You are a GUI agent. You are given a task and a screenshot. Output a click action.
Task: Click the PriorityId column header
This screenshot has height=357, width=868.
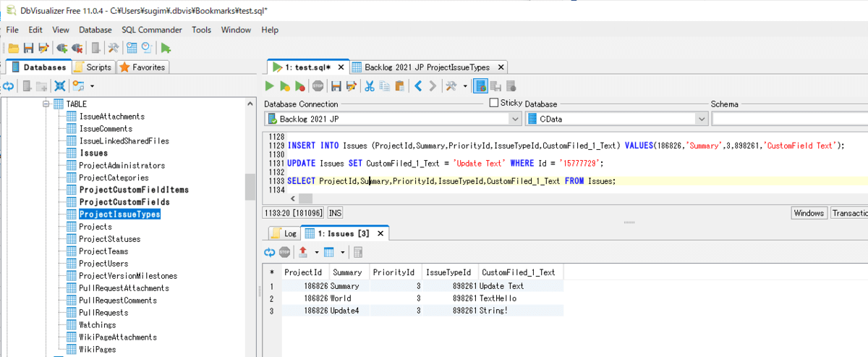coord(393,272)
